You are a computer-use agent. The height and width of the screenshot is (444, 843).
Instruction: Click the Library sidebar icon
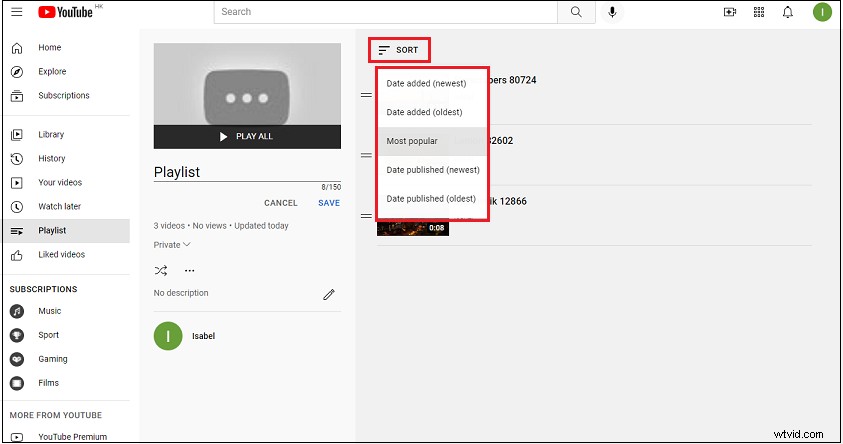pyautogui.click(x=17, y=135)
